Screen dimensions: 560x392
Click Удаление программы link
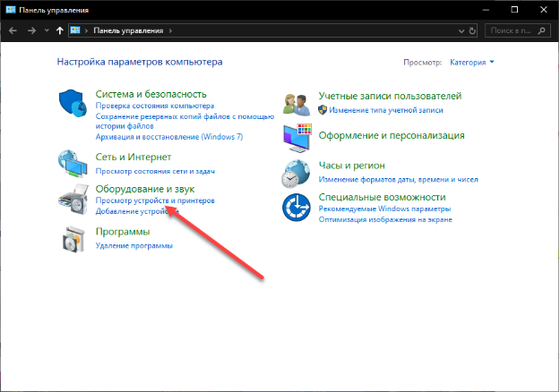pyautogui.click(x=134, y=246)
